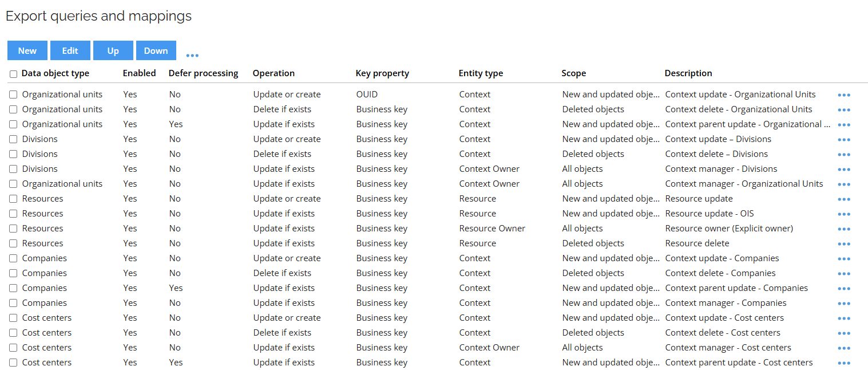Open actions menu for Resource owner (Explicit owner)

click(x=844, y=229)
